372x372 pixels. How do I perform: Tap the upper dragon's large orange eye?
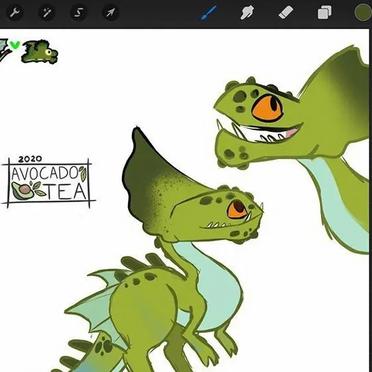[x=267, y=108]
